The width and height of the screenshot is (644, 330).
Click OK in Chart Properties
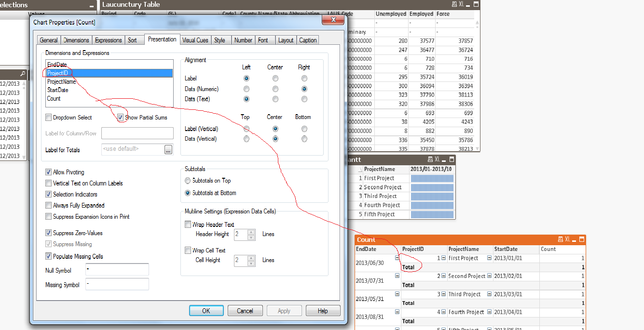tap(206, 311)
